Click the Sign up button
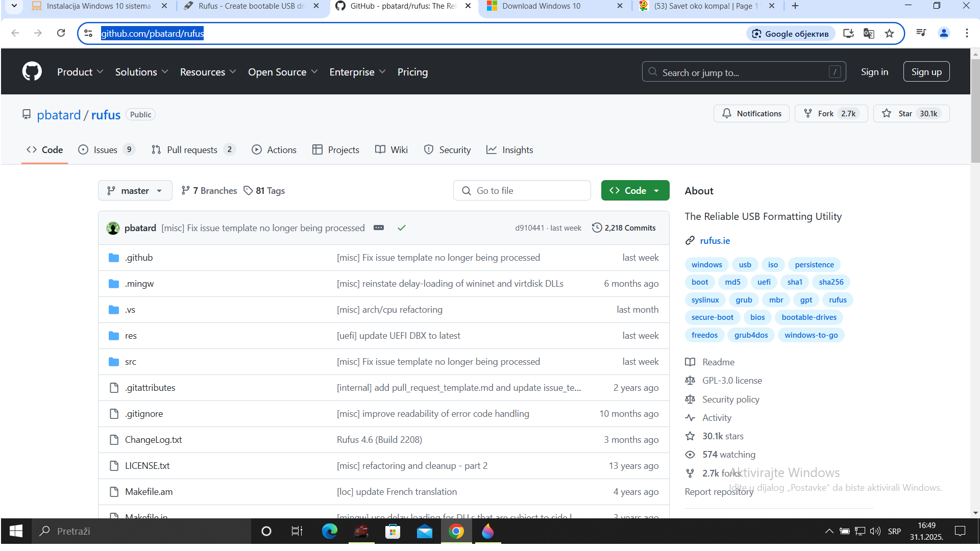Viewport: 980px width, 551px height. point(926,72)
